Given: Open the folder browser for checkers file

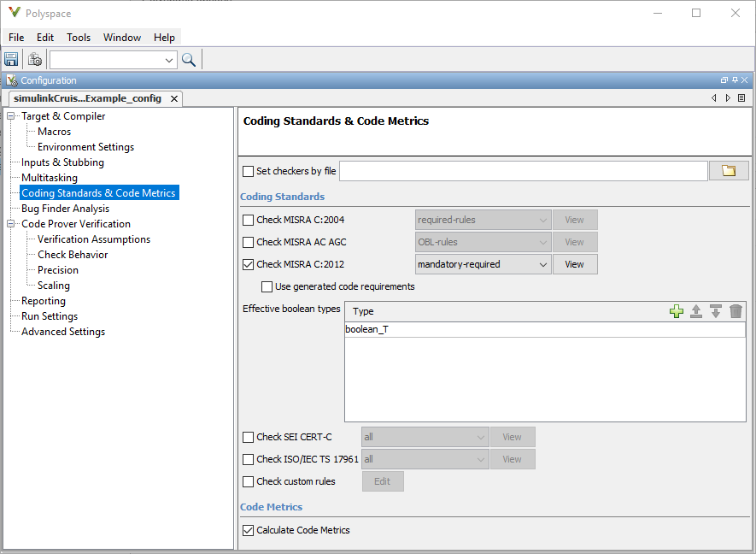Looking at the screenshot, I should [728, 170].
